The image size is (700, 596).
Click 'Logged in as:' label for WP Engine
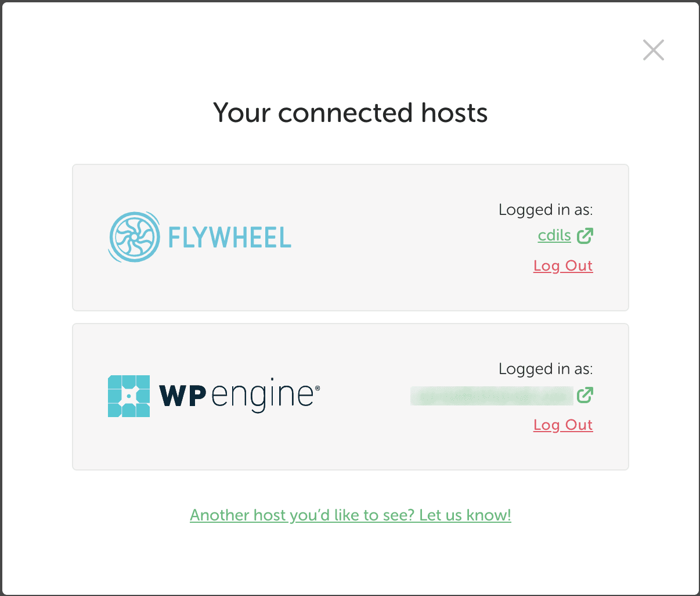[545, 369]
